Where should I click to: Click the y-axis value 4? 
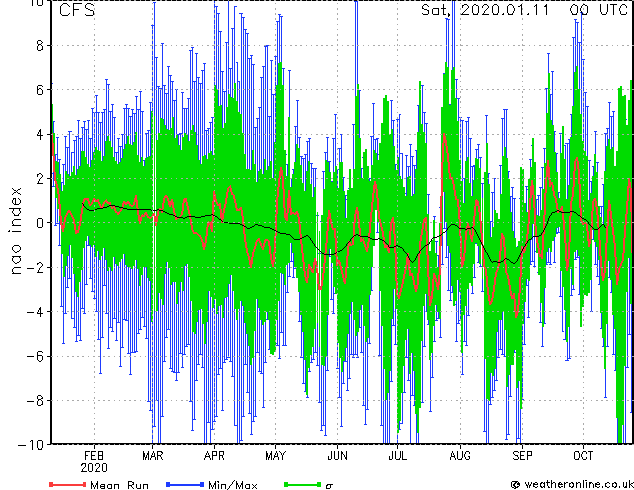click(40, 135)
